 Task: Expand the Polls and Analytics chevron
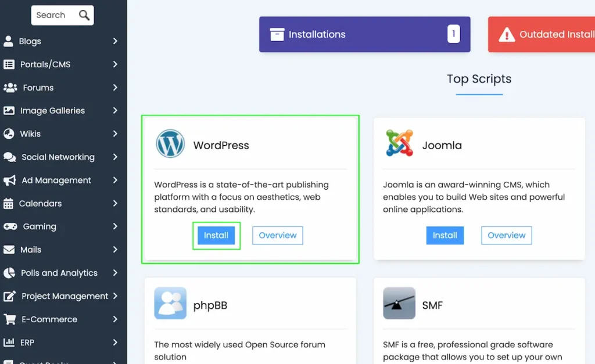coord(116,273)
